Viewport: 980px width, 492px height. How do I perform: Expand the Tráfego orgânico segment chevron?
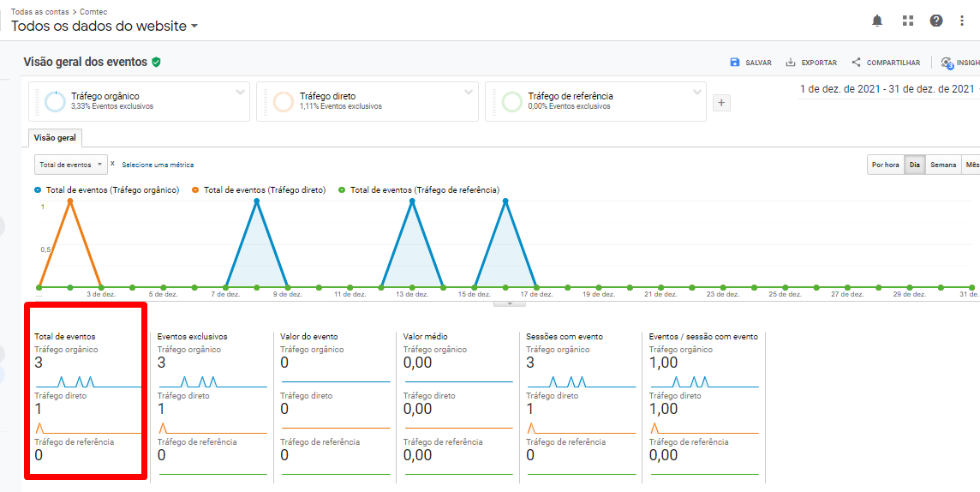tap(241, 92)
